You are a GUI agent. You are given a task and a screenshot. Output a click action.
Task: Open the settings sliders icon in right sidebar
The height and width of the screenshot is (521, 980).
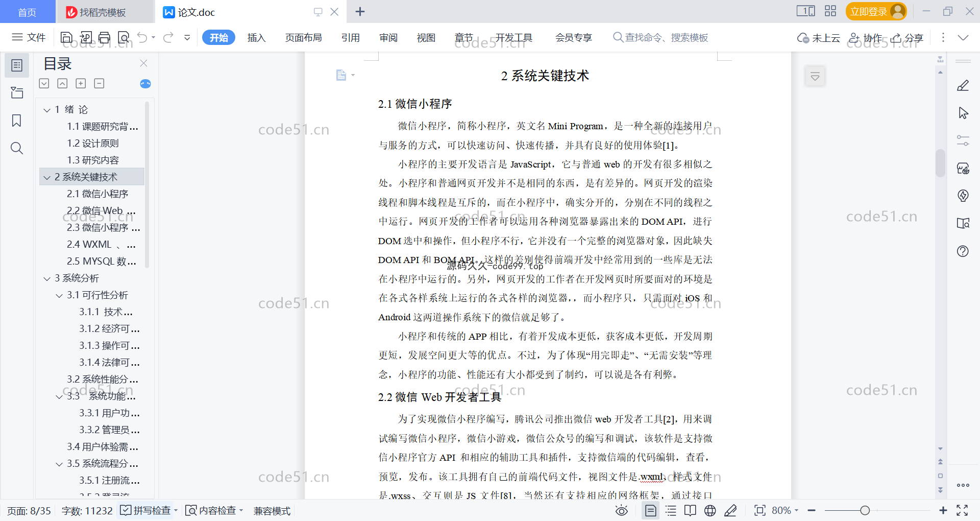[x=963, y=140]
